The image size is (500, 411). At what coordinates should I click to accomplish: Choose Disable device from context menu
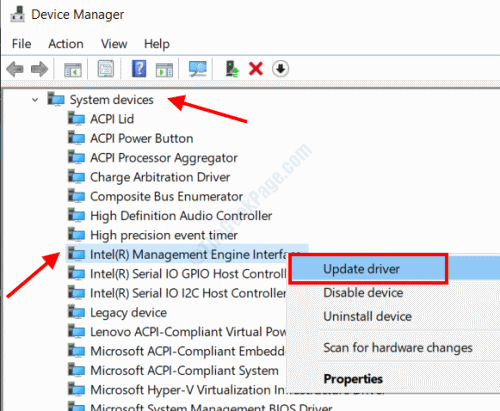point(363,293)
